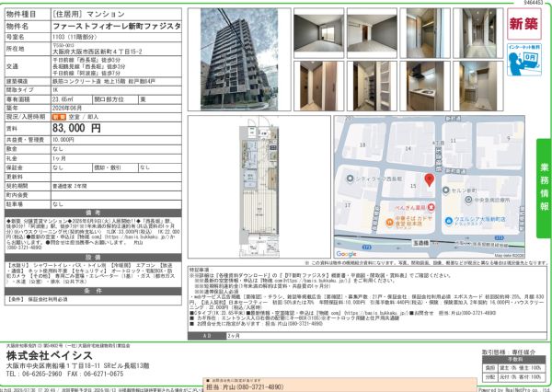Click the Google logo on the map

pos(346,254)
